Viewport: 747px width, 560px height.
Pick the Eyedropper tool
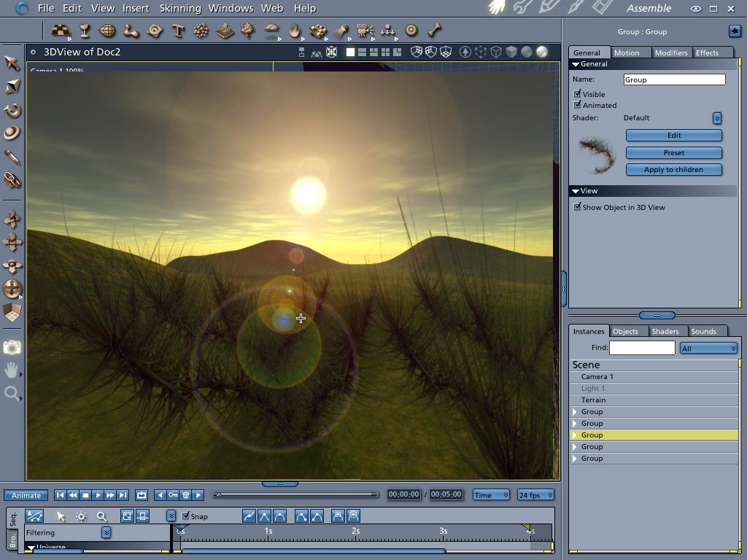(x=12, y=157)
